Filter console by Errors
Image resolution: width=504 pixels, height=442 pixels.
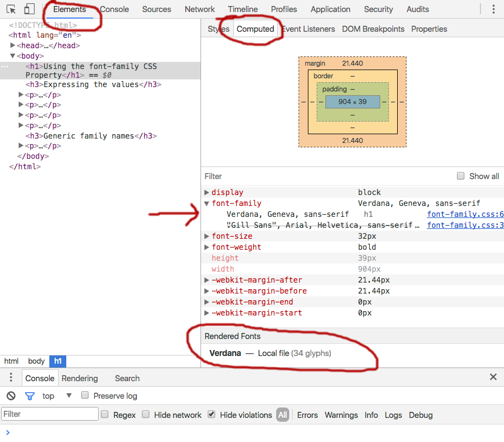point(307,415)
